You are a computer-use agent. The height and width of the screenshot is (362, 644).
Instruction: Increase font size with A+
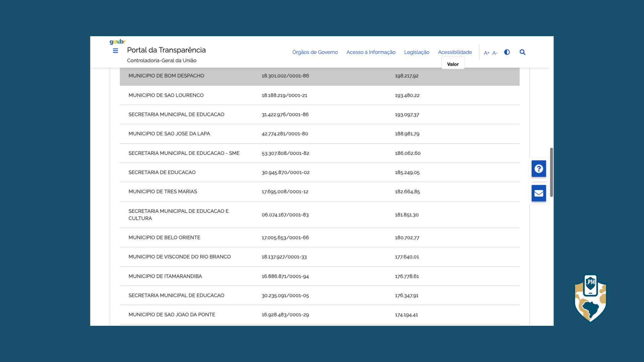[486, 53]
